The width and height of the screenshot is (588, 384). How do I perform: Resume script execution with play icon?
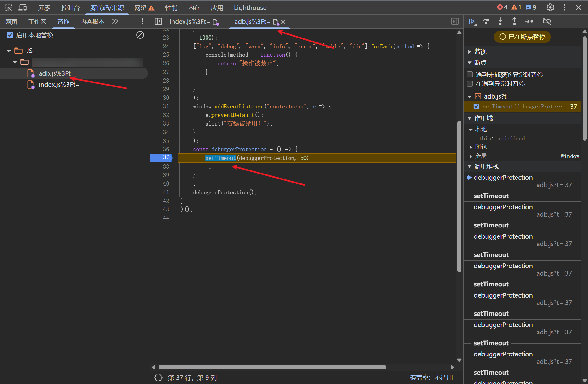472,21
